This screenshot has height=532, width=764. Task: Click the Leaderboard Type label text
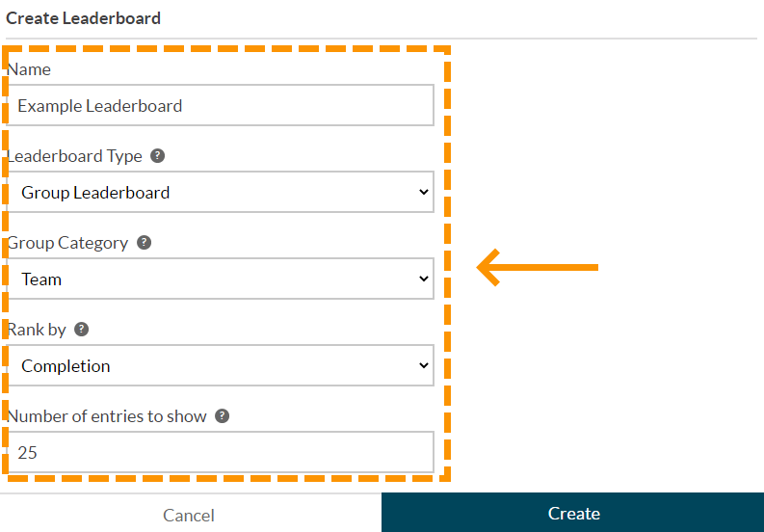pyautogui.click(x=75, y=156)
